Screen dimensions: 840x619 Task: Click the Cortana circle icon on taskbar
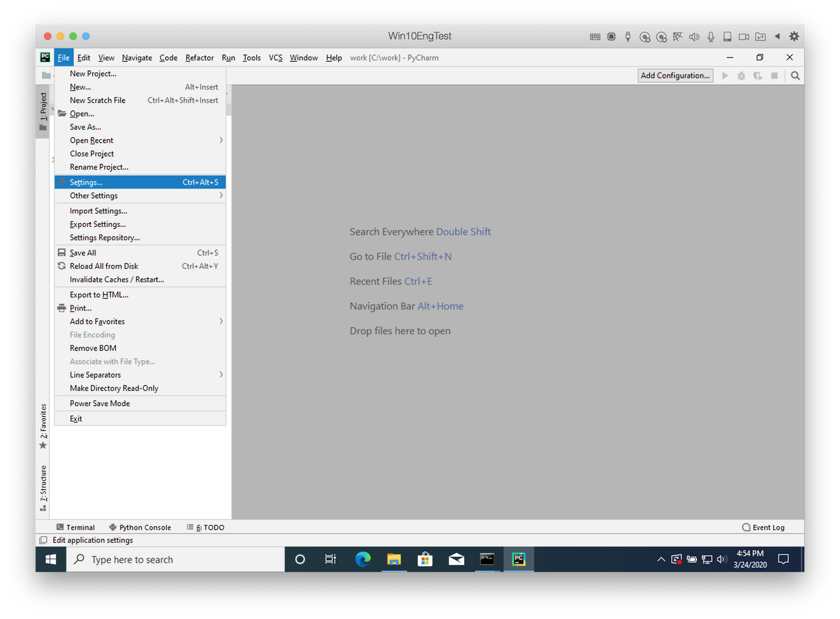click(300, 559)
